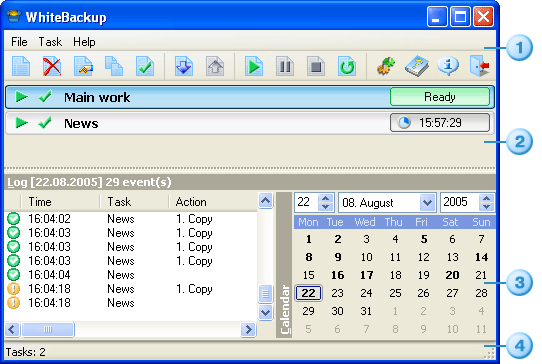Viewport: 542px width, 364px height.
Task: Select Main work task row
Action: (x=250, y=96)
